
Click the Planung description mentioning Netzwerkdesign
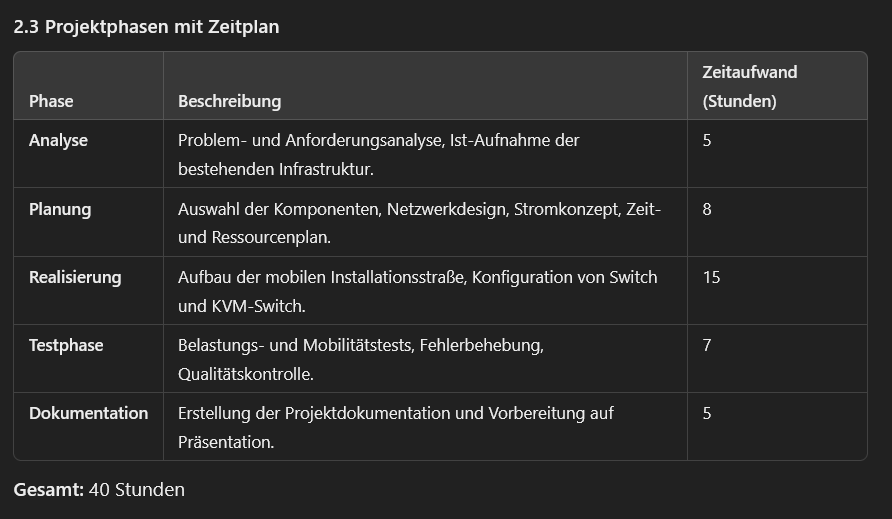pos(419,223)
